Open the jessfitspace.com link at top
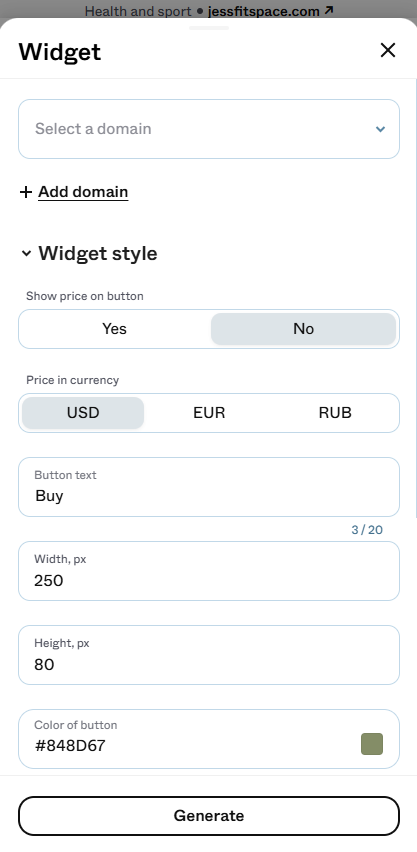This screenshot has width=417, height=852. click(264, 11)
